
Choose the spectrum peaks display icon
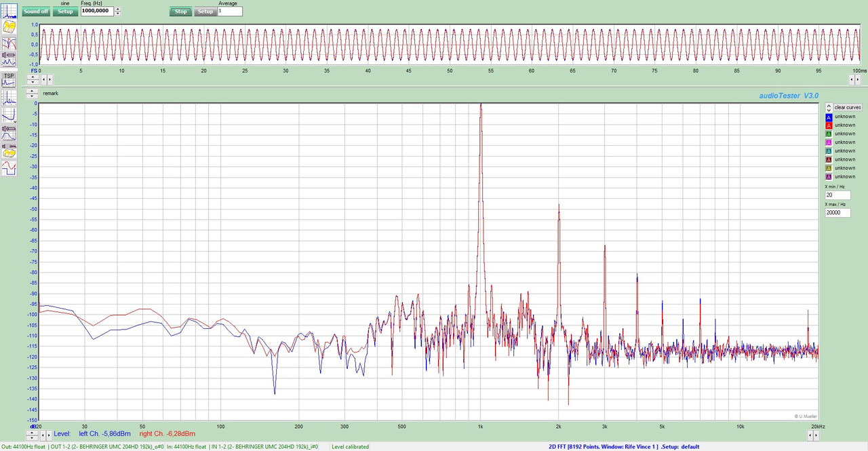coord(9,97)
